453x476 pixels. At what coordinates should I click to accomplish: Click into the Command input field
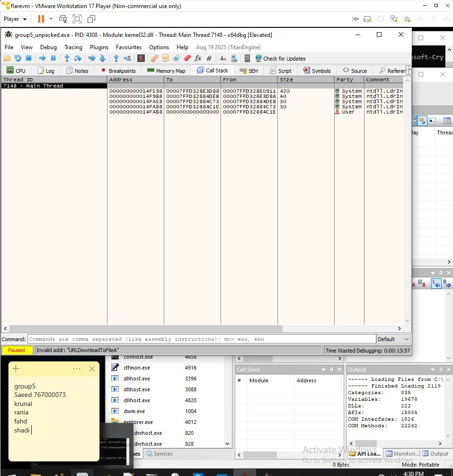(202, 339)
